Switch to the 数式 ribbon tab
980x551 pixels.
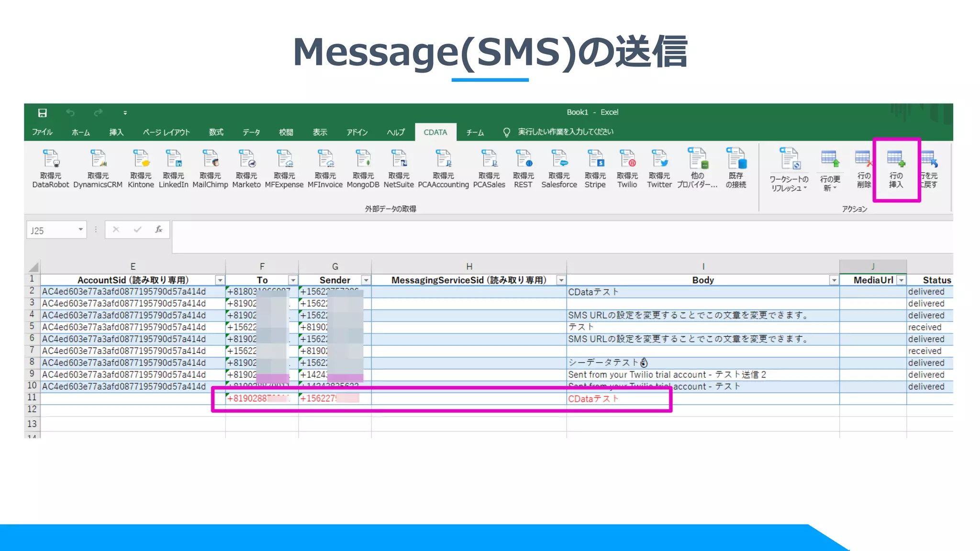(216, 132)
